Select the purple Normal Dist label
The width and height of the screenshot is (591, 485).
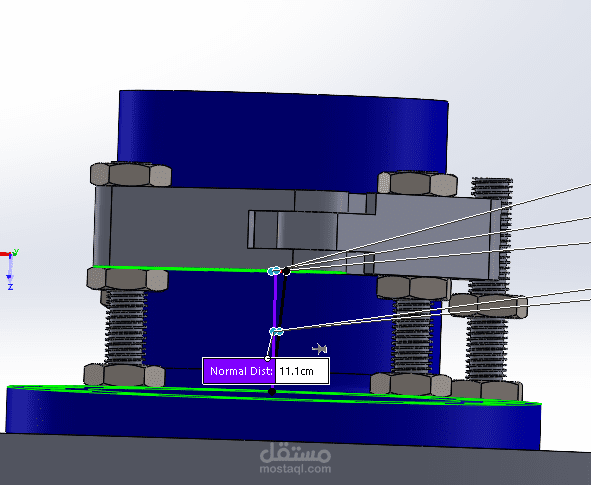click(239, 371)
